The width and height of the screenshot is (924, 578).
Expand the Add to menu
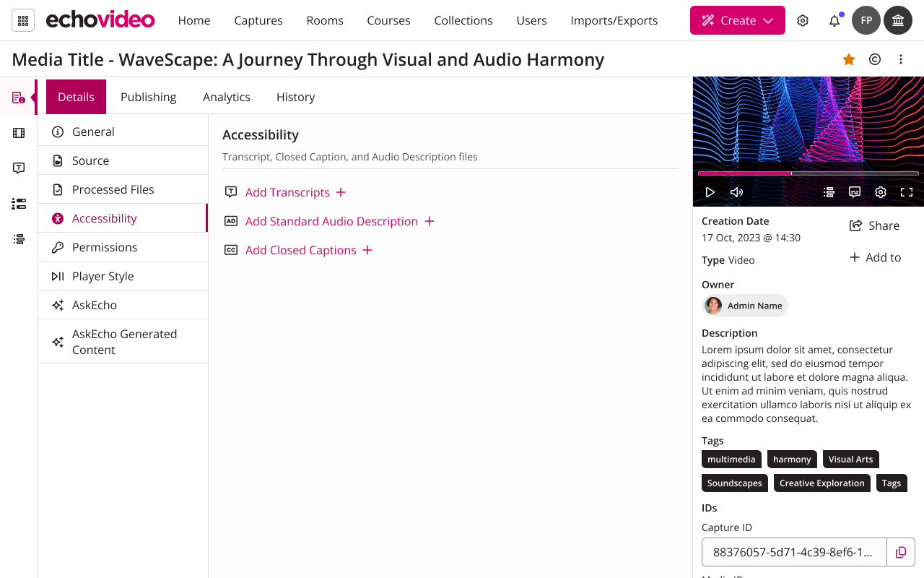pyautogui.click(x=875, y=257)
